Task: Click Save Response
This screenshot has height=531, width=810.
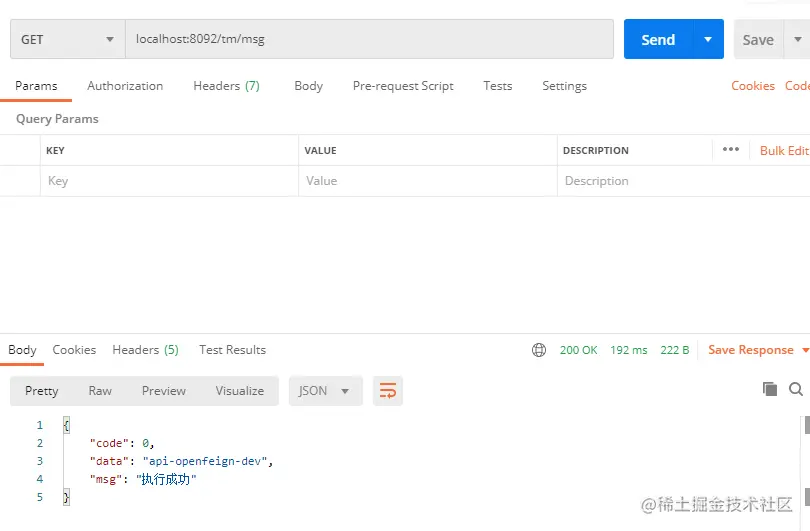Action: pyautogui.click(x=751, y=350)
